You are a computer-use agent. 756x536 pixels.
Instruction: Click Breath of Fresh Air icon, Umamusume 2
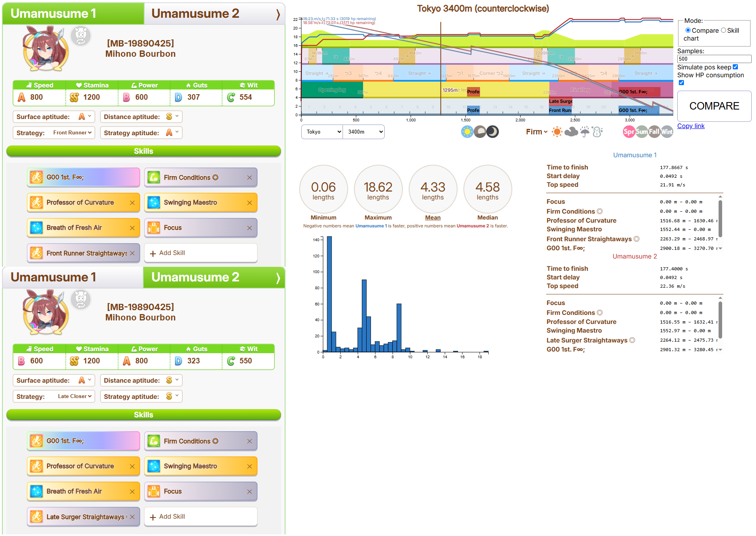37,491
